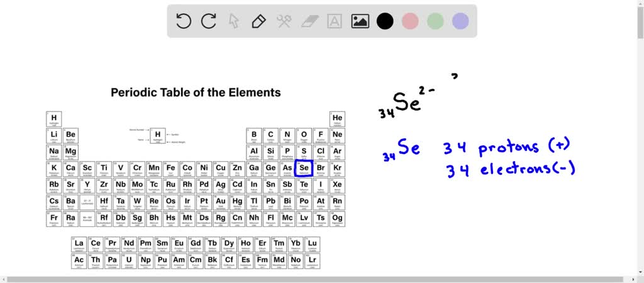This screenshot has height=283, width=644.
Task: Pick the black ink color
Action: (x=385, y=21)
